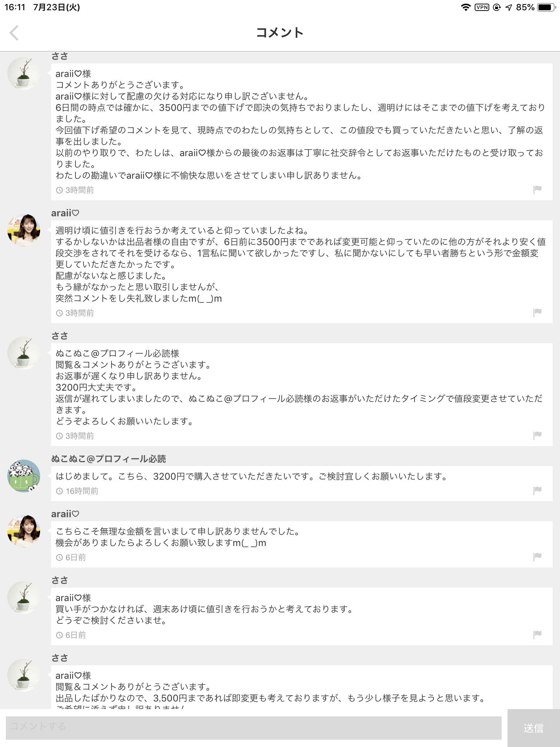Viewport: 560px width, 747px height.
Task: Open araii's profile photo on 3-hour comment
Action: pos(24,230)
